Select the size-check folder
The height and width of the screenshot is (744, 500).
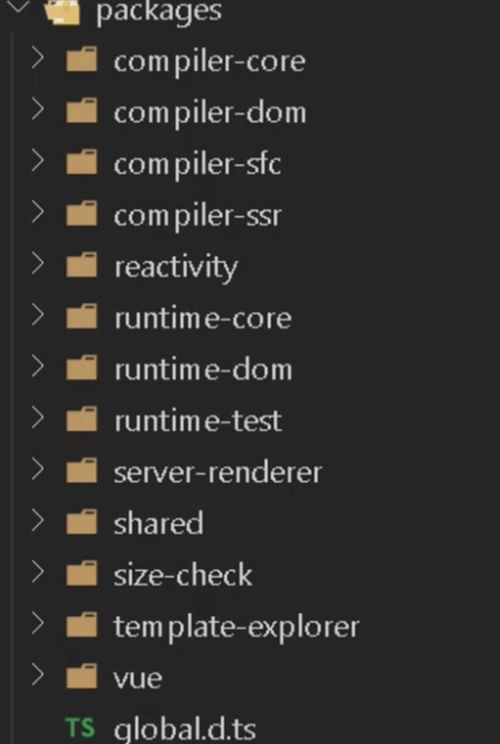pos(250,574)
